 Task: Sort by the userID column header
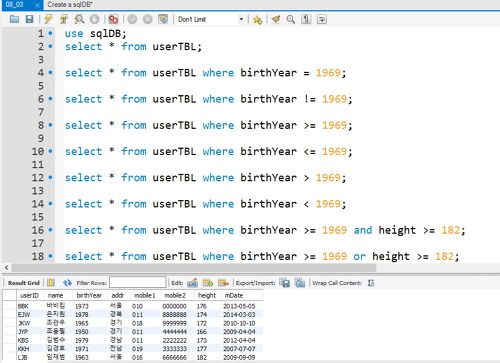[x=29, y=295]
